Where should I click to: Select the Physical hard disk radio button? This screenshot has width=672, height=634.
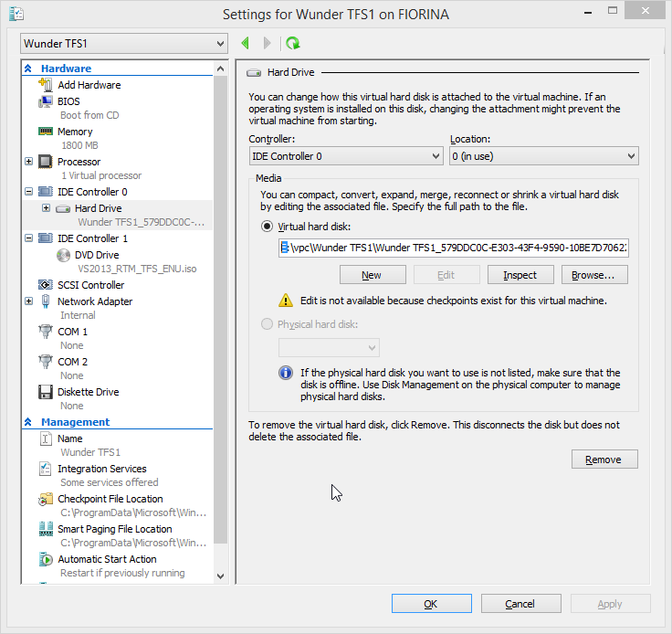pos(267,324)
